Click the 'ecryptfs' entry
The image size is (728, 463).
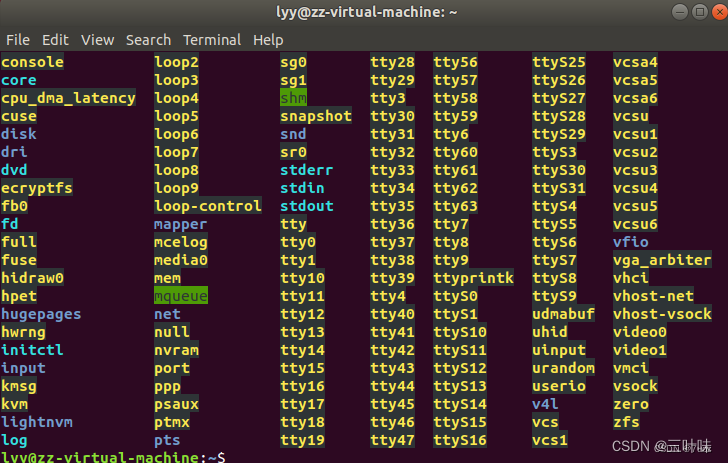point(37,188)
